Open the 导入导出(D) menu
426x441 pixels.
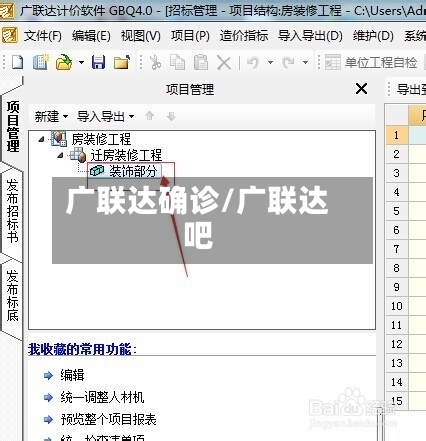point(310,36)
